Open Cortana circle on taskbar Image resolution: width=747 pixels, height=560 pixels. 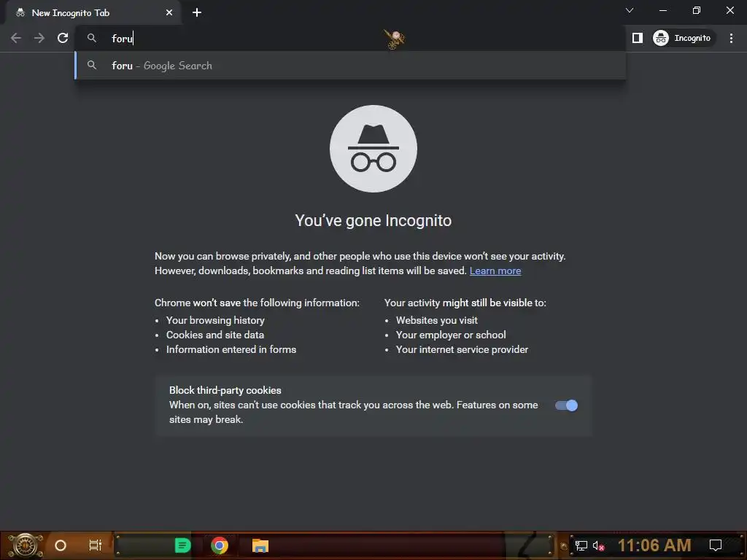click(61, 545)
